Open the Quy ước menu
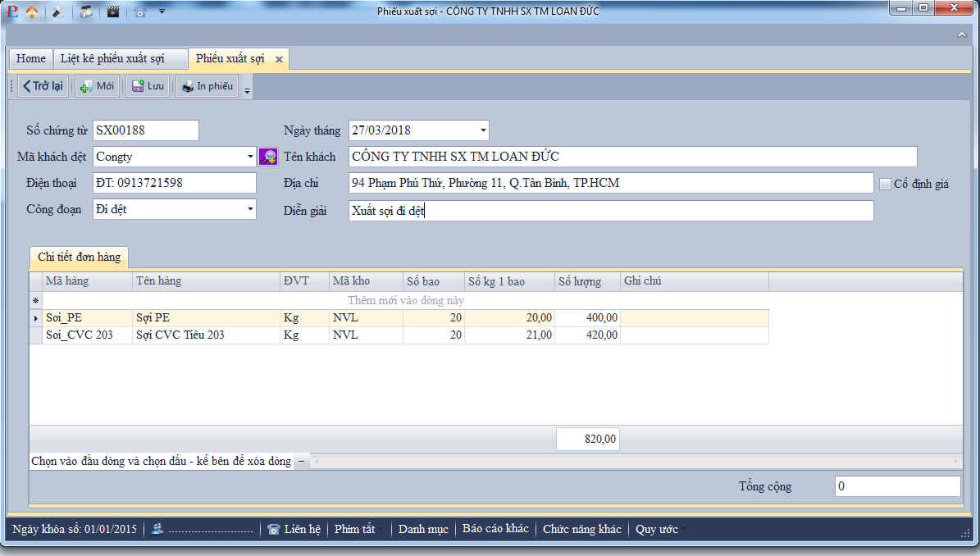This screenshot has height=556, width=980. [x=656, y=529]
